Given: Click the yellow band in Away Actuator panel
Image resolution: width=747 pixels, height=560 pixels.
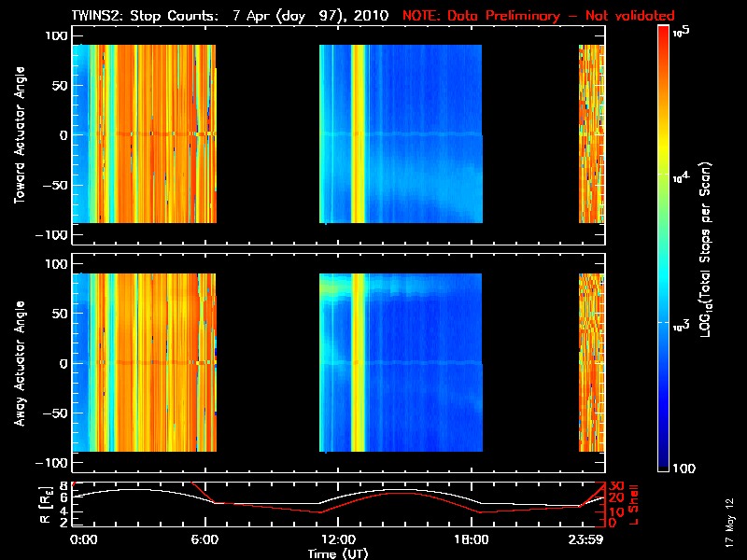Looking at the screenshot, I should click(359, 362).
